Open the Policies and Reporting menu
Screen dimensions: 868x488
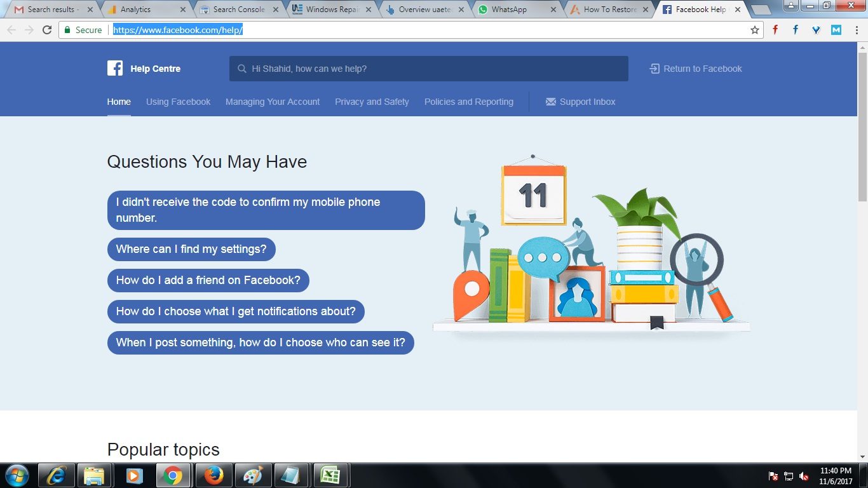(469, 102)
